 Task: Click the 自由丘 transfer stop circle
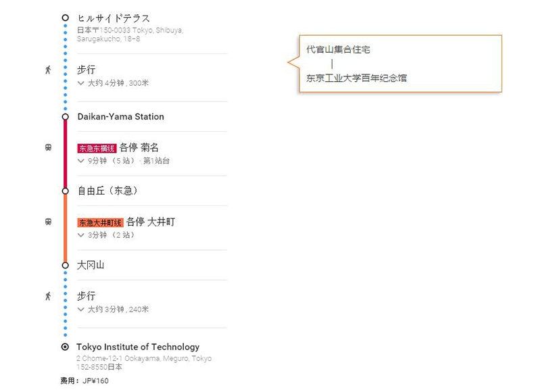(x=65, y=191)
